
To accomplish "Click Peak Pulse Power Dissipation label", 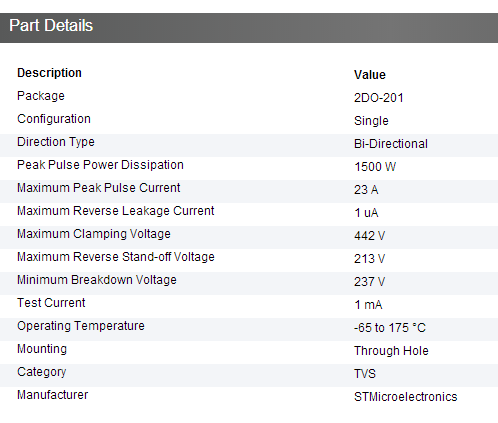I will click(100, 165).
